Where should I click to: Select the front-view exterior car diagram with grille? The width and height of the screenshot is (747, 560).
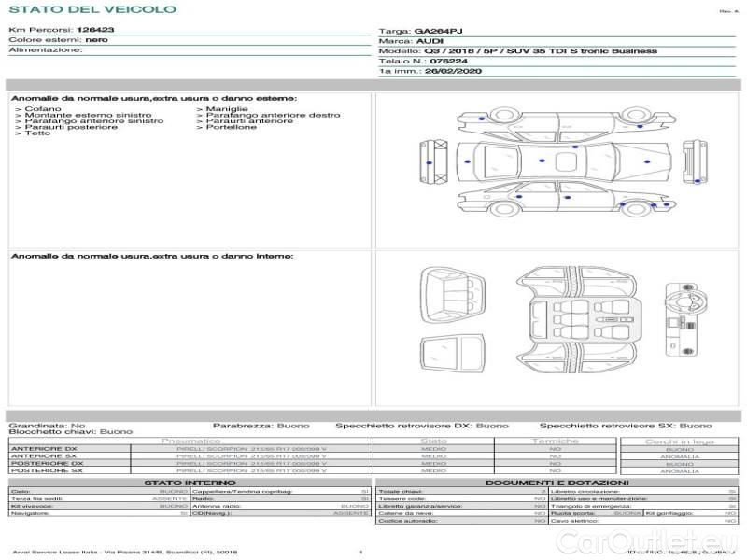click(695, 161)
